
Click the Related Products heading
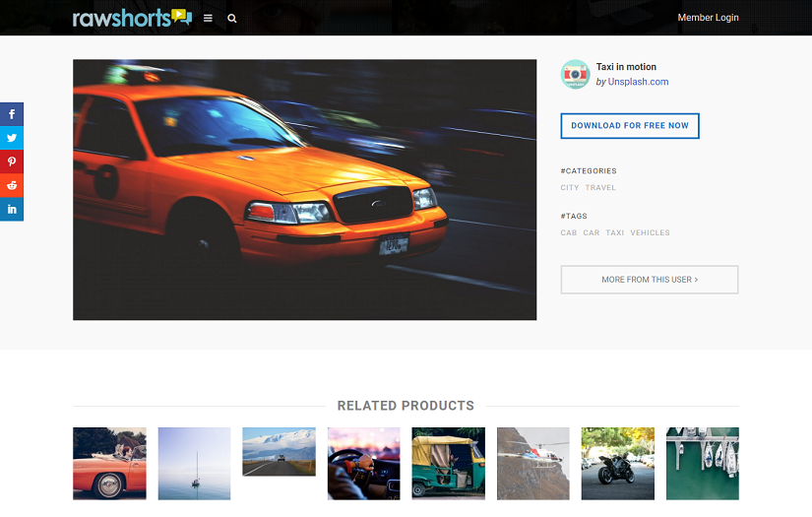406,406
